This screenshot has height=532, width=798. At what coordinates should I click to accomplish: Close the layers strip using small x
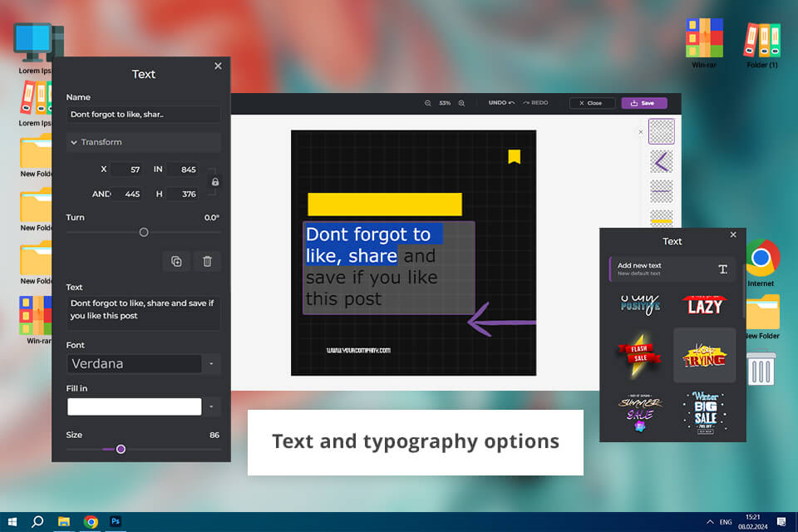click(641, 132)
